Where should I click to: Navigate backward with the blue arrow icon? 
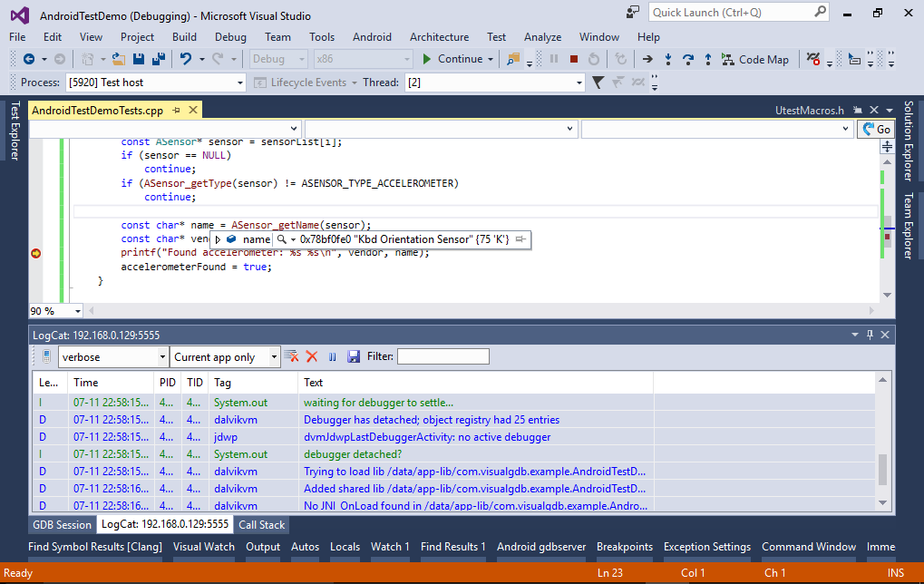(28, 59)
